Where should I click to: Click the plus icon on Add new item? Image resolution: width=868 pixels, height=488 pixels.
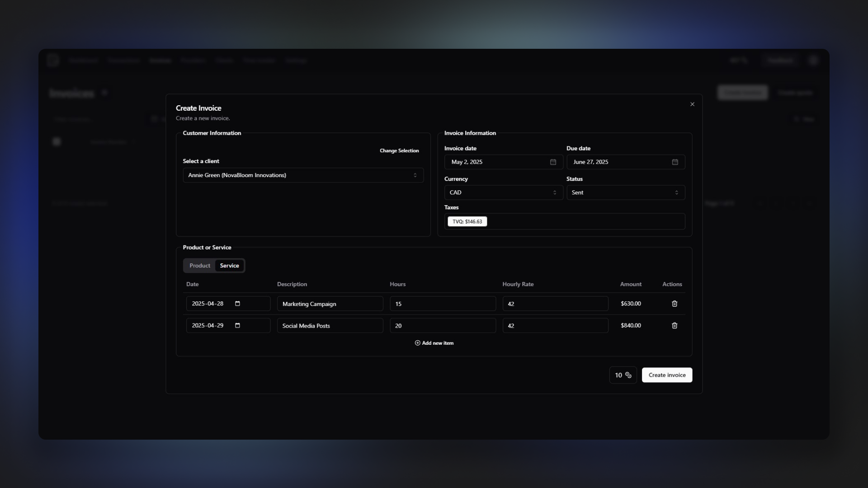click(417, 343)
